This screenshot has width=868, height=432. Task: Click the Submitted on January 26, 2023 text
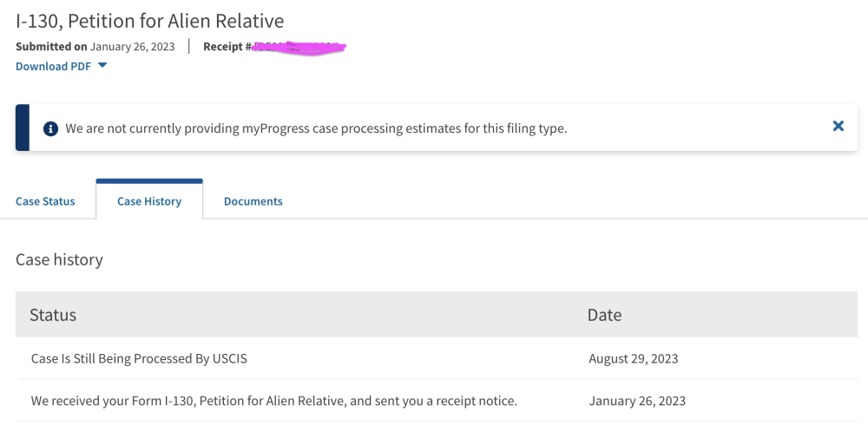(95, 47)
